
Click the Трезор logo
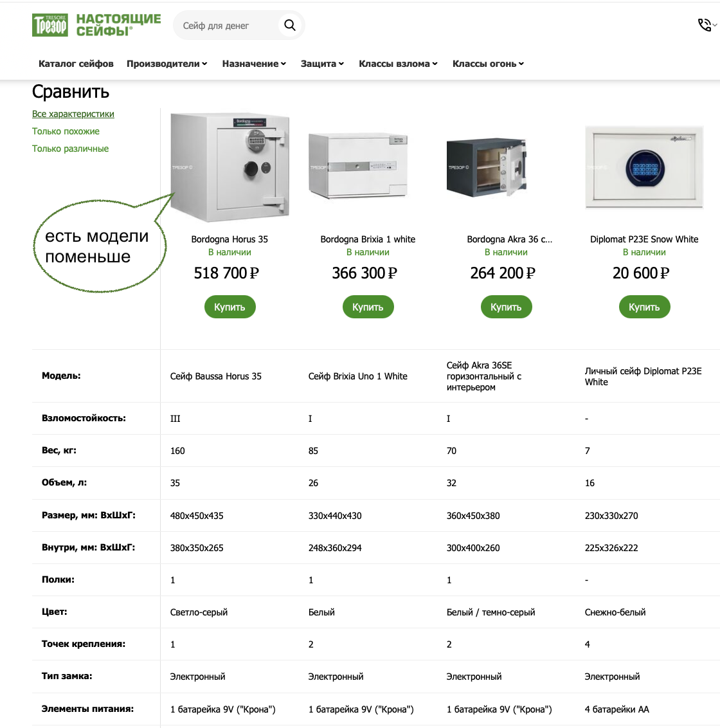pyautogui.click(x=96, y=25)
